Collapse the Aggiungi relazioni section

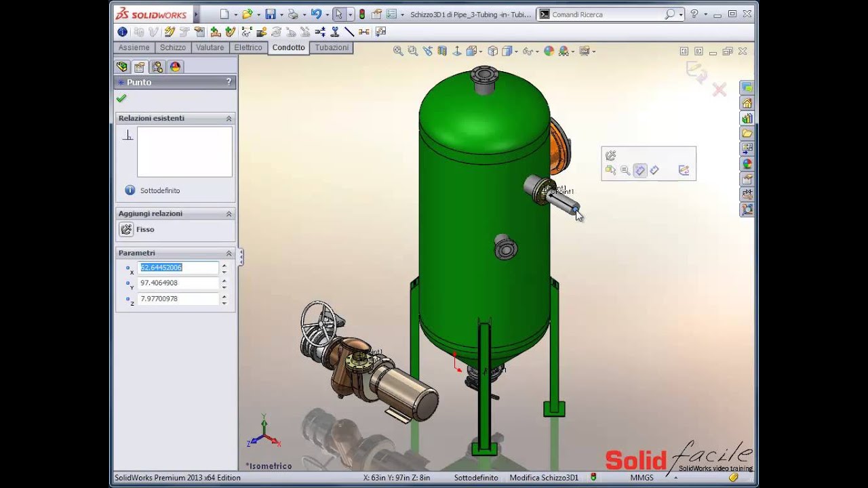[229, 213]
